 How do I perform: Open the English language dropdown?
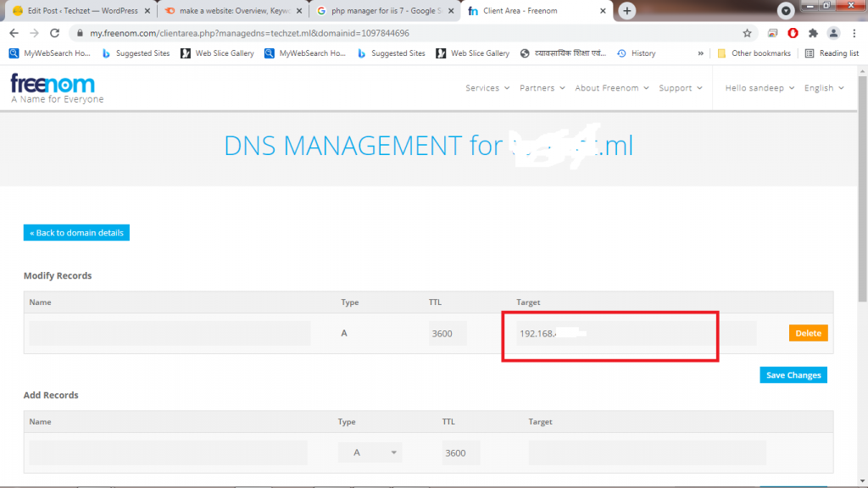(824, 88)
